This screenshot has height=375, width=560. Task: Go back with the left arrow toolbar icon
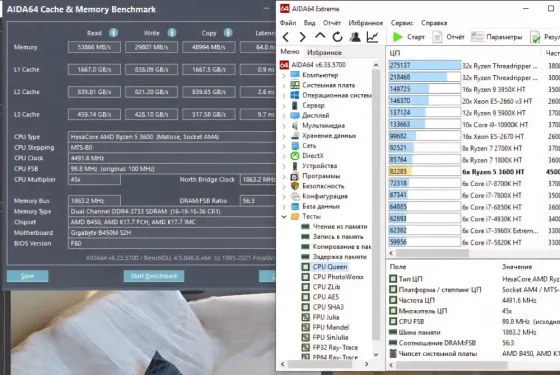click(286, 37)
